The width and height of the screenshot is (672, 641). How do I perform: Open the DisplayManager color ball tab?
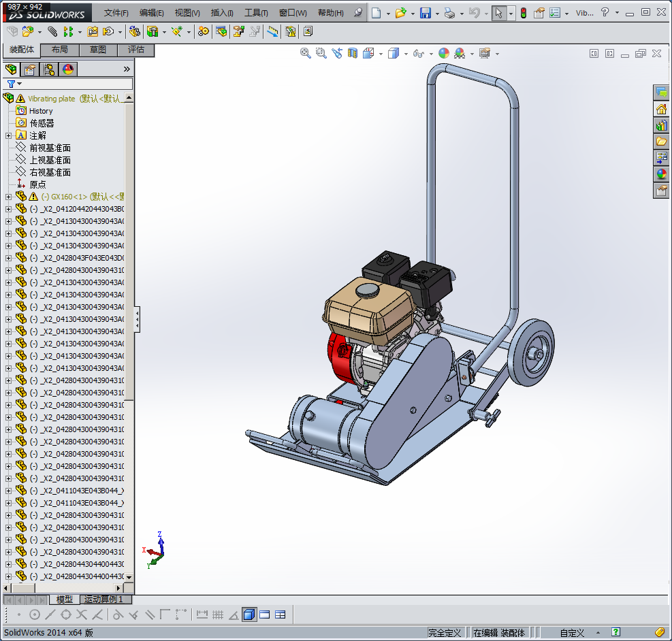pyautogui.click(x=67, y=69)
